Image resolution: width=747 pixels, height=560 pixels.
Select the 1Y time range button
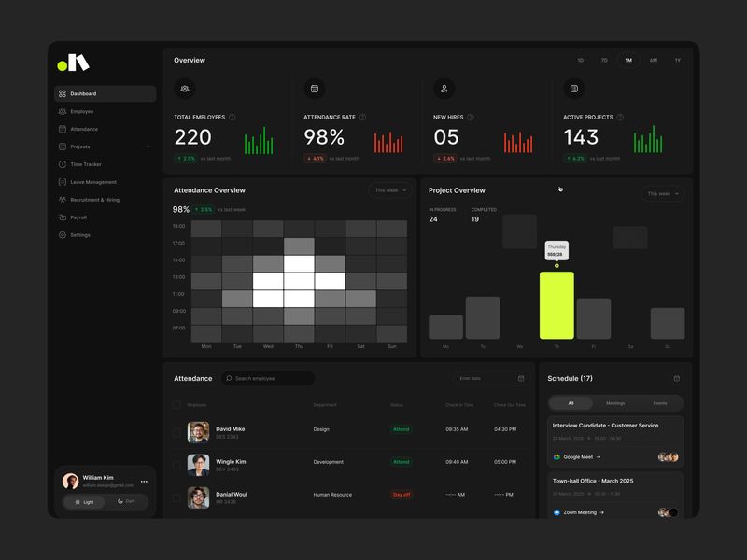tap(677, 58)
